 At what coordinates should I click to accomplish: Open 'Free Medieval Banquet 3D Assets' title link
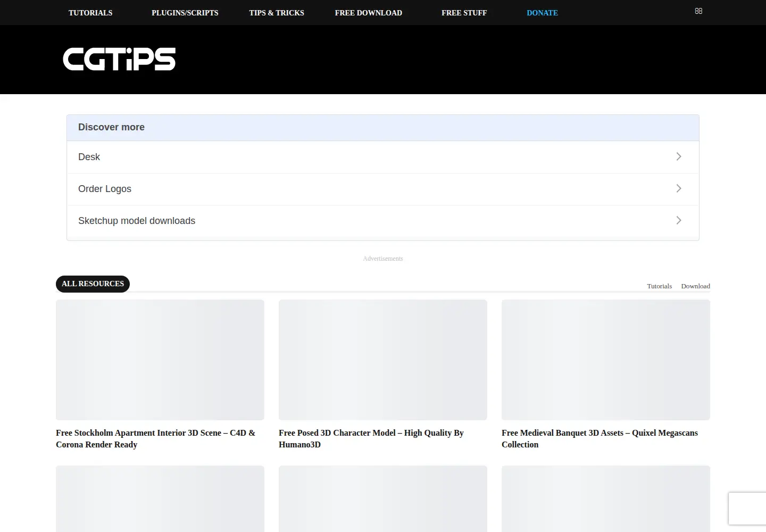click(x=600, y=439)
